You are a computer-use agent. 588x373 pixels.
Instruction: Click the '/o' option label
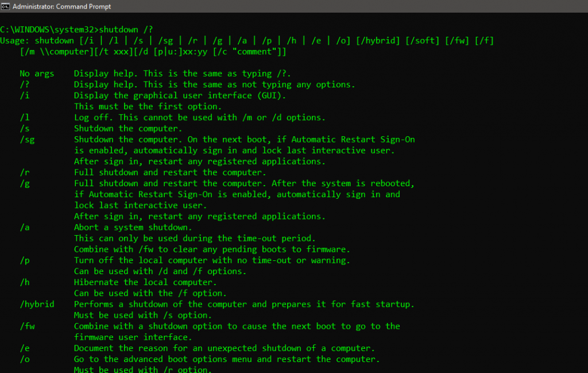click(x=24, y=359)
